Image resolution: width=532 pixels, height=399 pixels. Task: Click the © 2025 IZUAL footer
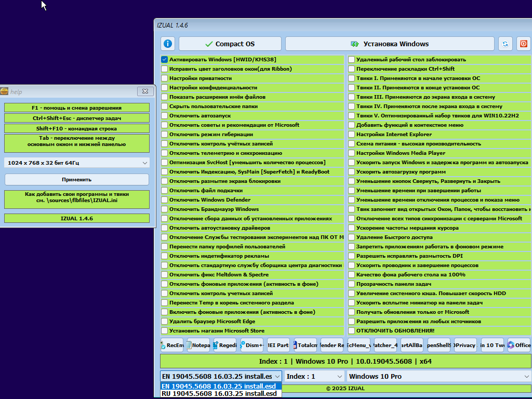coord(345,389)
